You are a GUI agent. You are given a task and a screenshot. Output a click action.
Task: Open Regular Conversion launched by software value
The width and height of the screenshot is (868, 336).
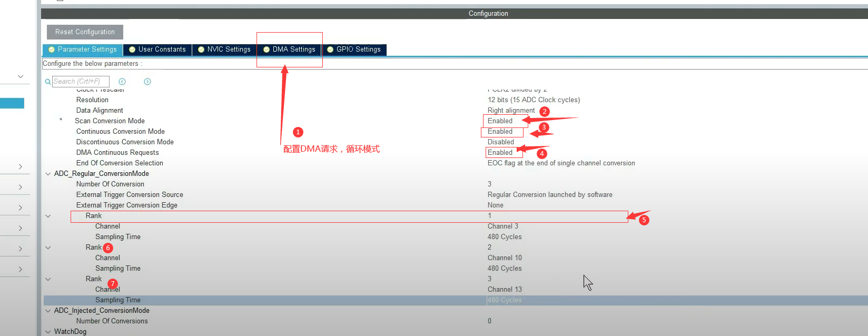[x=550, y=195]
